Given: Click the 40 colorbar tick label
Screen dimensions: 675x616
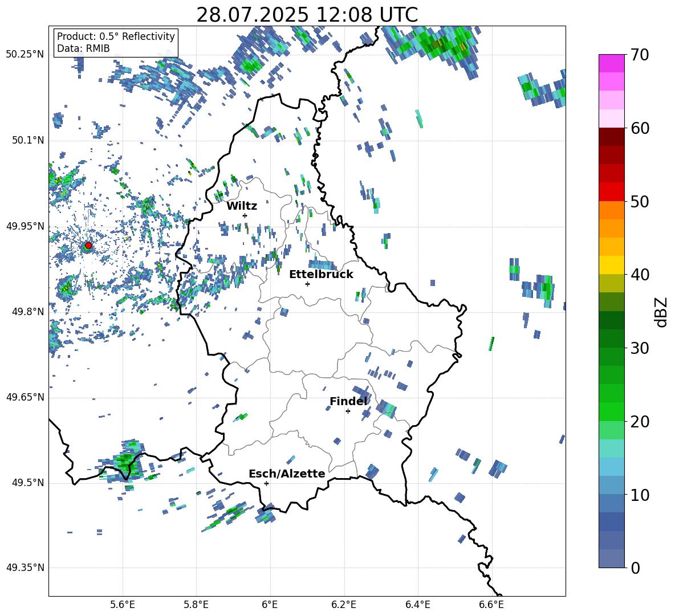Looking at the screenshot, I should (x=639, y=275).
